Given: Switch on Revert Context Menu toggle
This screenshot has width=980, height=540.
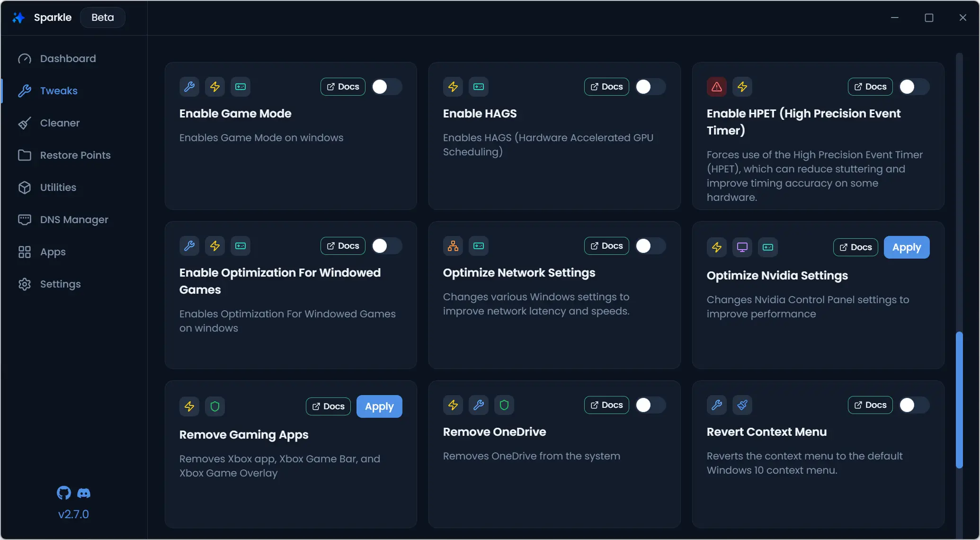Looking at the screenshot, I should (914, 405).
